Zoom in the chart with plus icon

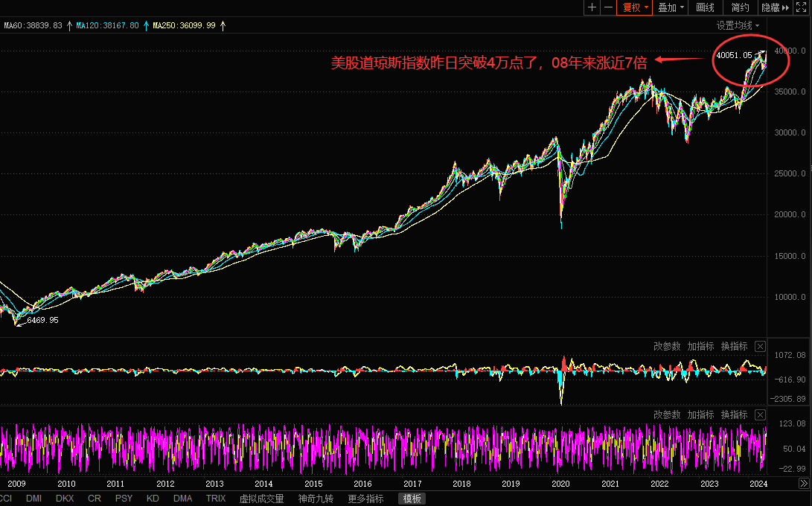(592, 7)
